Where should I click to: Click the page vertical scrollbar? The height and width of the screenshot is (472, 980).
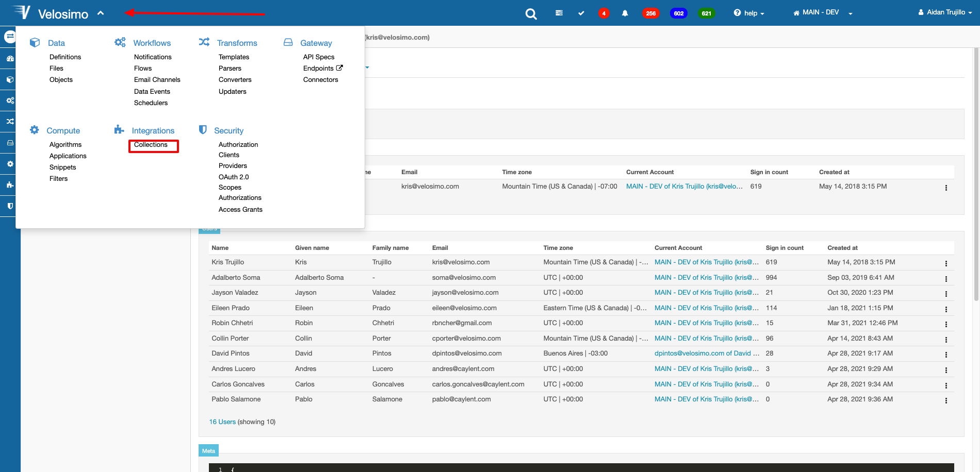coord(976,175)
